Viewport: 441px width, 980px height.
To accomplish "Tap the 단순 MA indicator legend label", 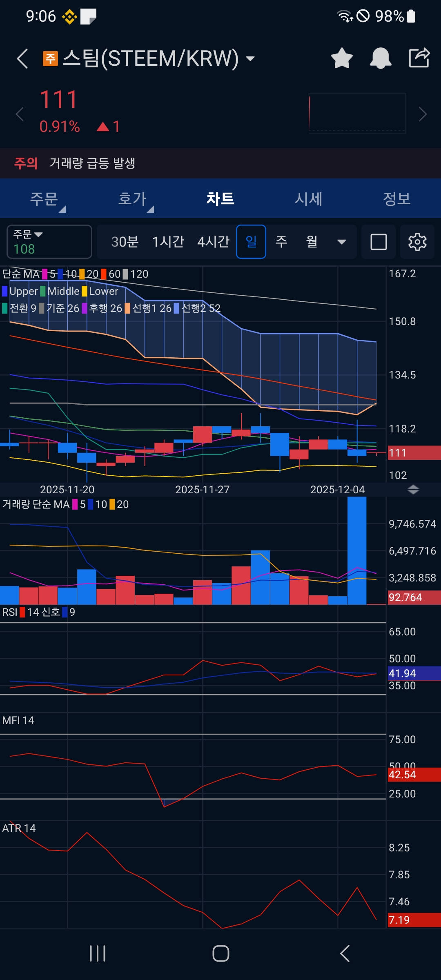I will (21, 274).
